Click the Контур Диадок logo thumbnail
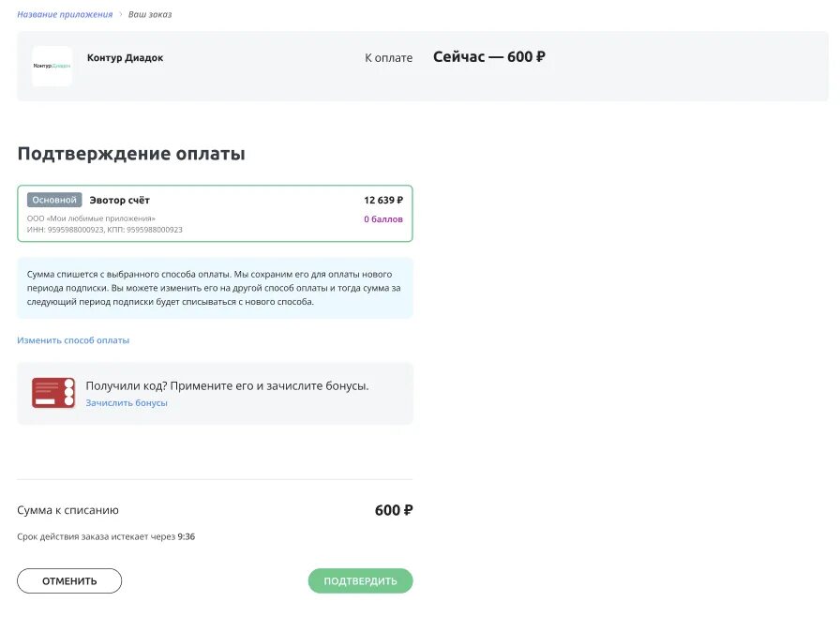The width and height of the screenshot is (840, 617). click(x=52, y=66)
